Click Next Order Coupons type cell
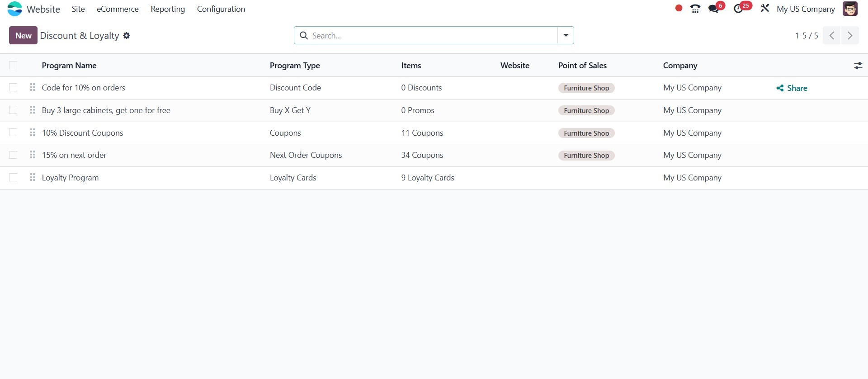This screenshot has width=868, height=379. click(x=306, y=155)
